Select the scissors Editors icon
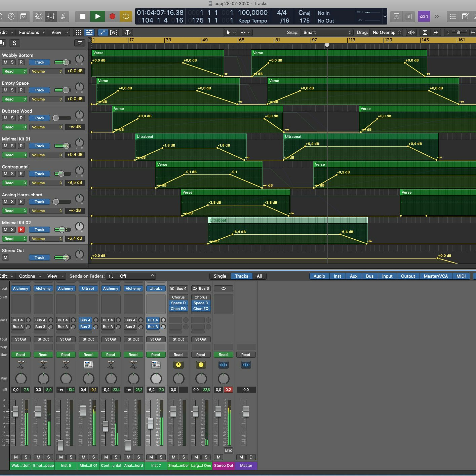Screen dimensions: 476x476 (x=63, y=17)
